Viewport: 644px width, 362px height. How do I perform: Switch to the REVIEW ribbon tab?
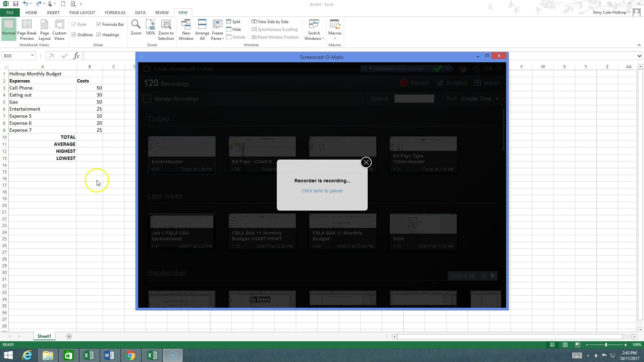[162, 12]
